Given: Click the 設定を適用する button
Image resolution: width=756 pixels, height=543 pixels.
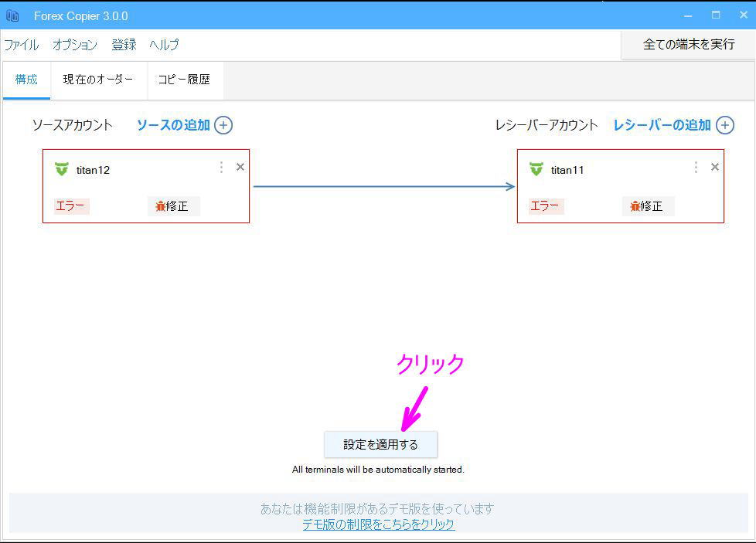Looking at the screenshot, I should (380, 444).
